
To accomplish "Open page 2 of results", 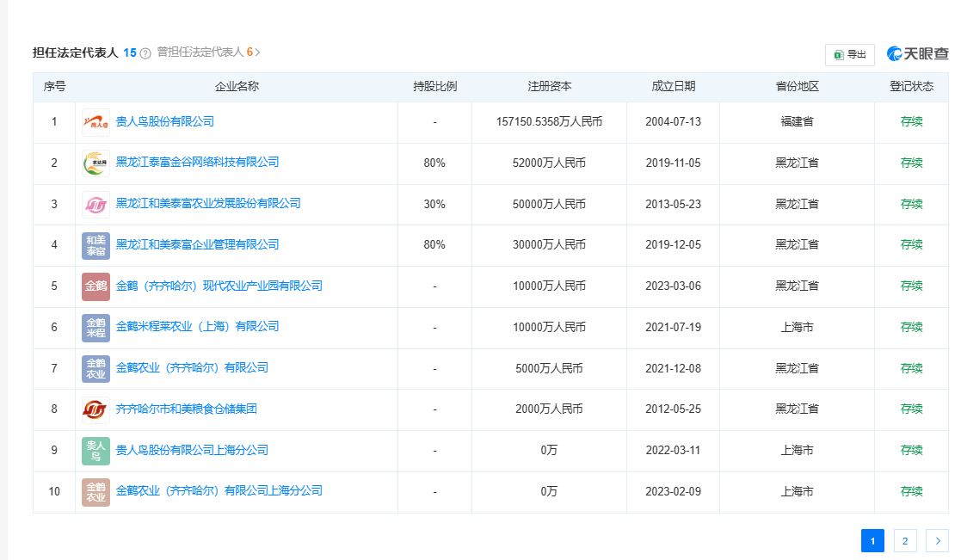I will (904, 541).
